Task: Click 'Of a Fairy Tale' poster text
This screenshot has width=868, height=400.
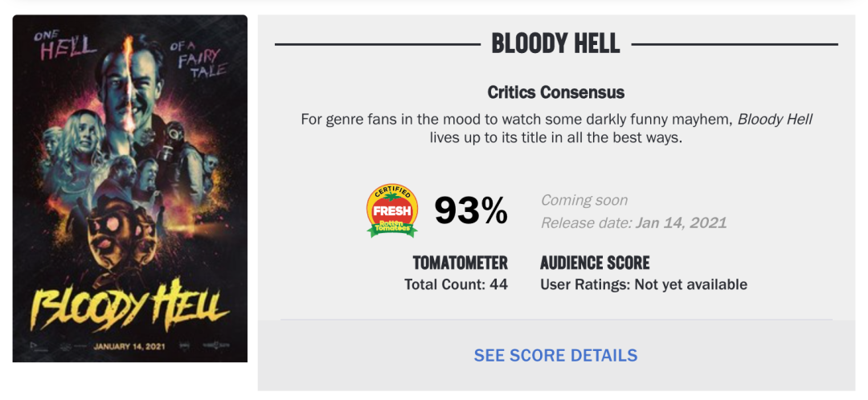Action: tap(199, 59)
